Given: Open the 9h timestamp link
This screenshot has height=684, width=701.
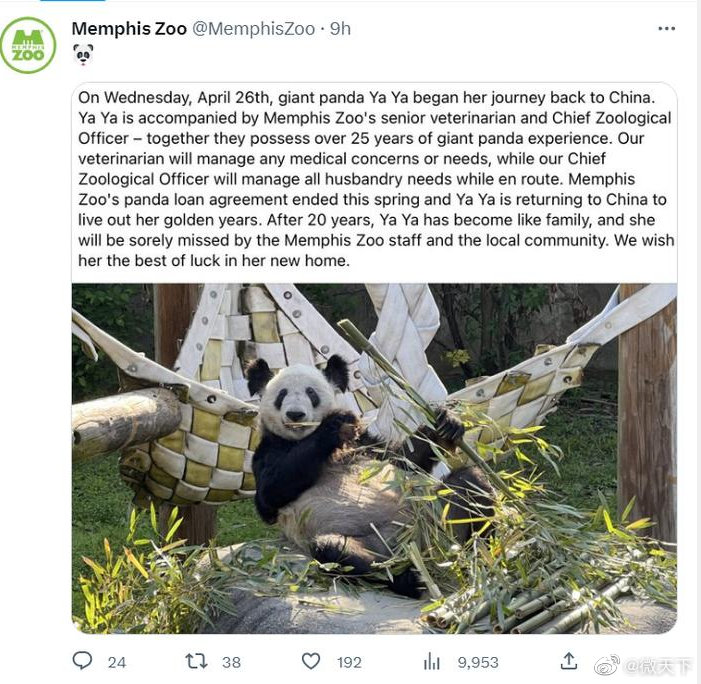Looking at the screenshot, I should (340, 29).
